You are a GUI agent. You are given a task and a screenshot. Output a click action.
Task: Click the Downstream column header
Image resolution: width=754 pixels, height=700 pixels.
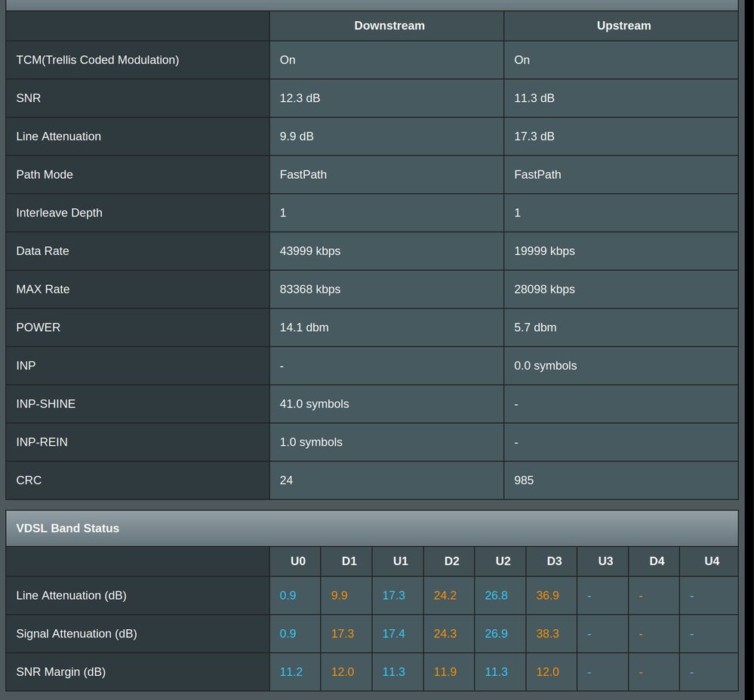[389, 26]
